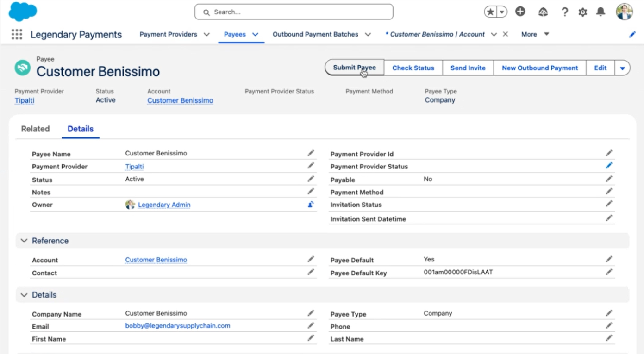This screenshot has width=644, height=354.
Task: Click the favorites star icon
Action: 490,12
